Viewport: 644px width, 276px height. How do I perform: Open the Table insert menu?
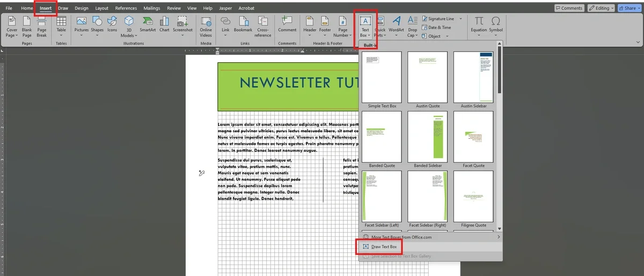click(61, 26)
